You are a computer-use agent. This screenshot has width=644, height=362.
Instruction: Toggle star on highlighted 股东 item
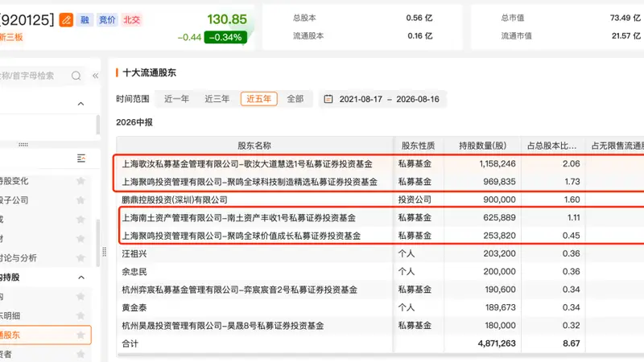click(x=80, y=335)
